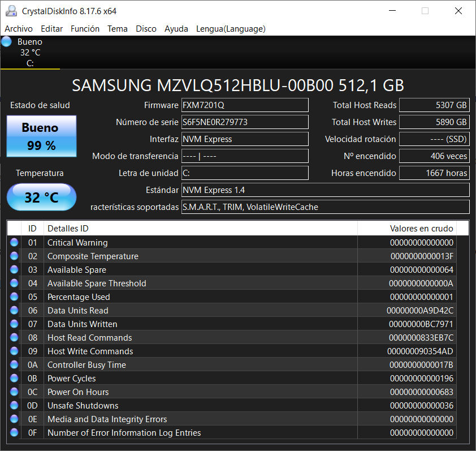
Task: Click the status orb for Percentage Used
Action: [14, 297]
